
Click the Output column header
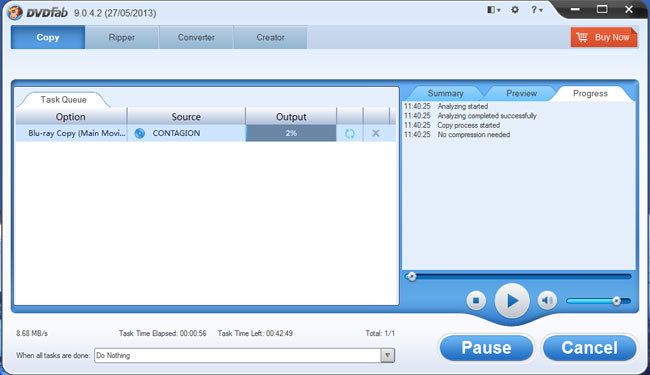291,117
